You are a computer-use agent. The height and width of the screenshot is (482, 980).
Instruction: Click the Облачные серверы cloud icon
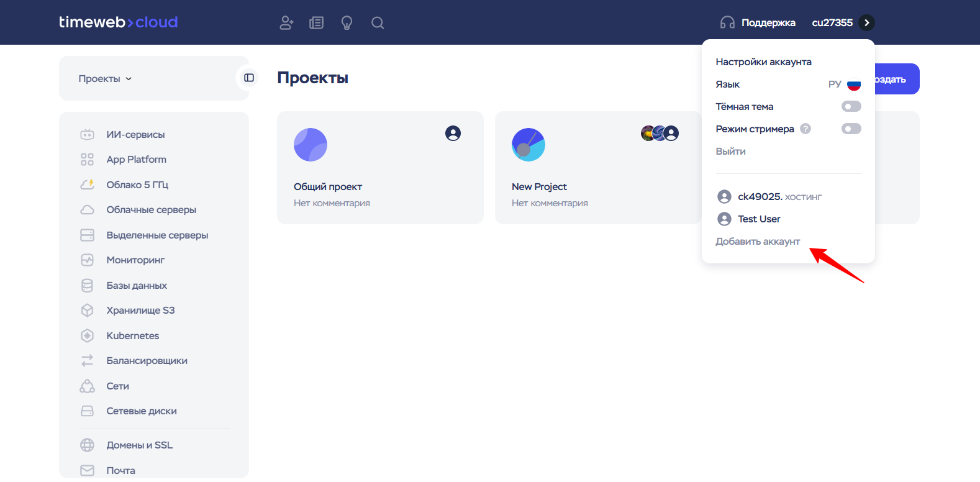[x=88, y=210]
